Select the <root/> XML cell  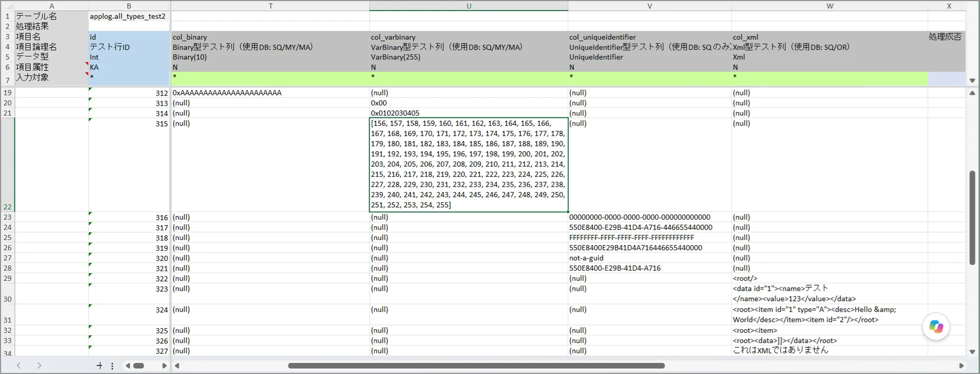pyautogui.click(x=829, y=278)
